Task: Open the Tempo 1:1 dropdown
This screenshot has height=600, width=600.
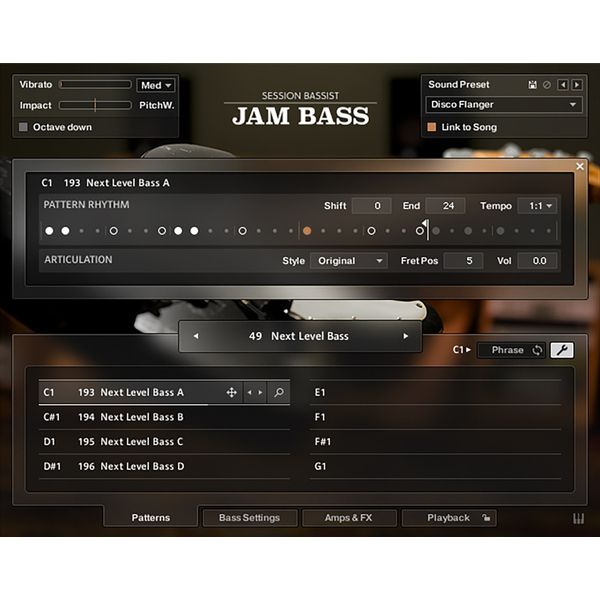Action: (537, 206)
